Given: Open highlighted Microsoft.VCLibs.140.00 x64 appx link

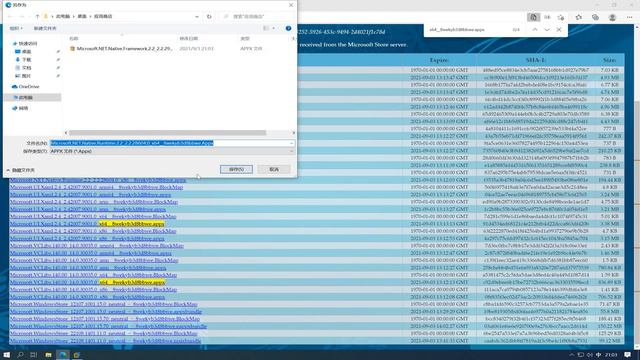Looking at the screenshot, I should click(87, 282).
